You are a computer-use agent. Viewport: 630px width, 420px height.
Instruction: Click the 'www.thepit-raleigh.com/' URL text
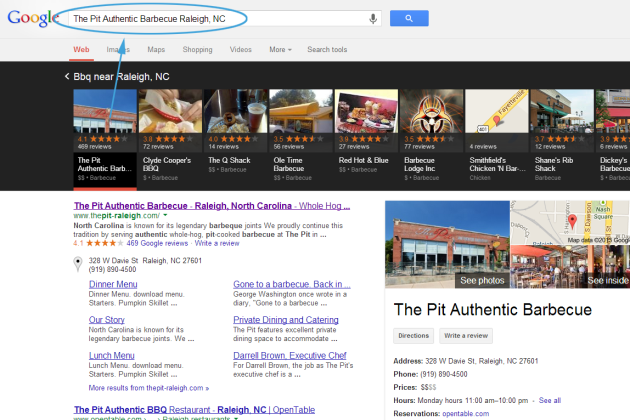(x=117, y=215)
